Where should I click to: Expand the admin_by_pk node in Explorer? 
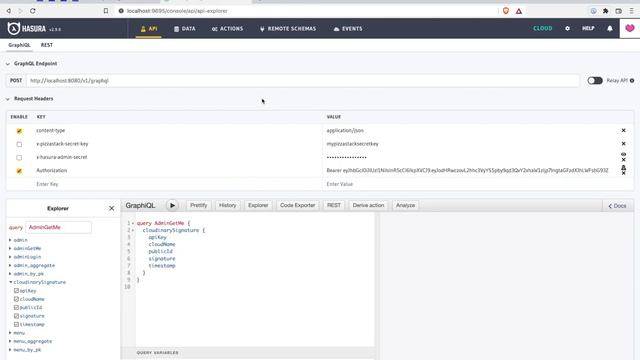[10, 273]
